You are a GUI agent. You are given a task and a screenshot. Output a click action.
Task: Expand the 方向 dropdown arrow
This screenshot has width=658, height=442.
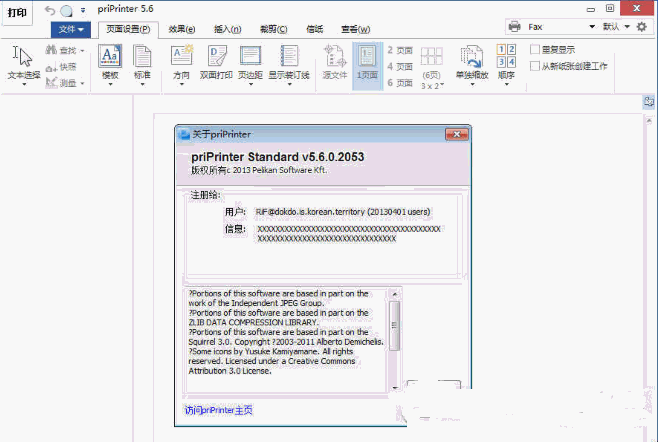[181, 85]
